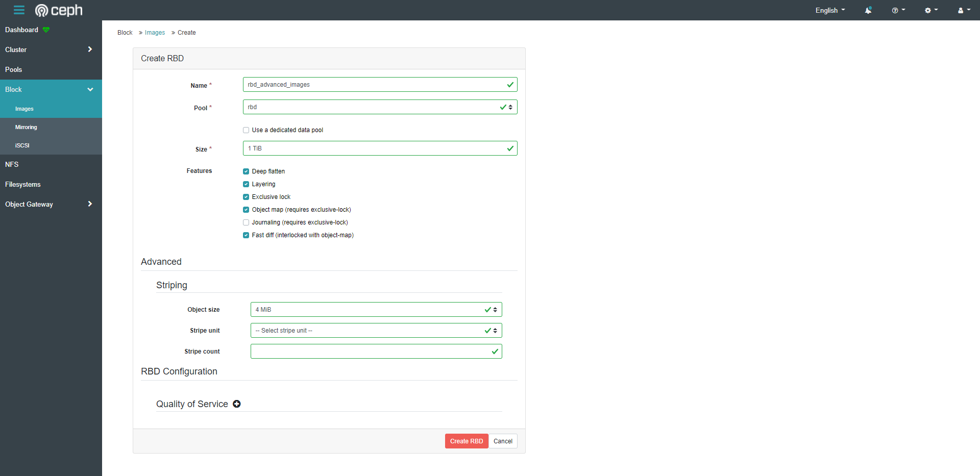The width and height of the screenshot is (980, 476).
Task: Click the Features label
Action: coord(199,171)
